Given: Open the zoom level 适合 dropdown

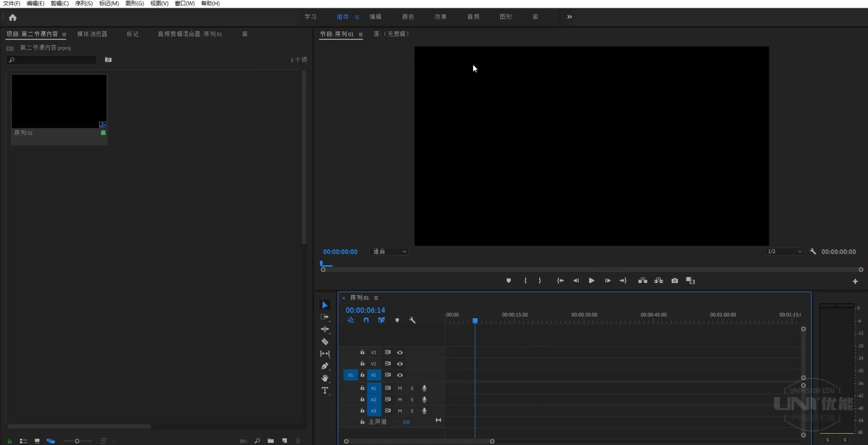Looking at the screenshot, I should click(x=389, y=251).
